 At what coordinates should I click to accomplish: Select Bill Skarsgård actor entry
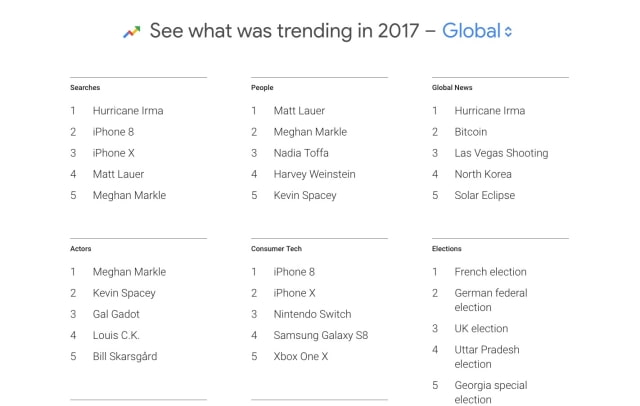click(125, 356)
